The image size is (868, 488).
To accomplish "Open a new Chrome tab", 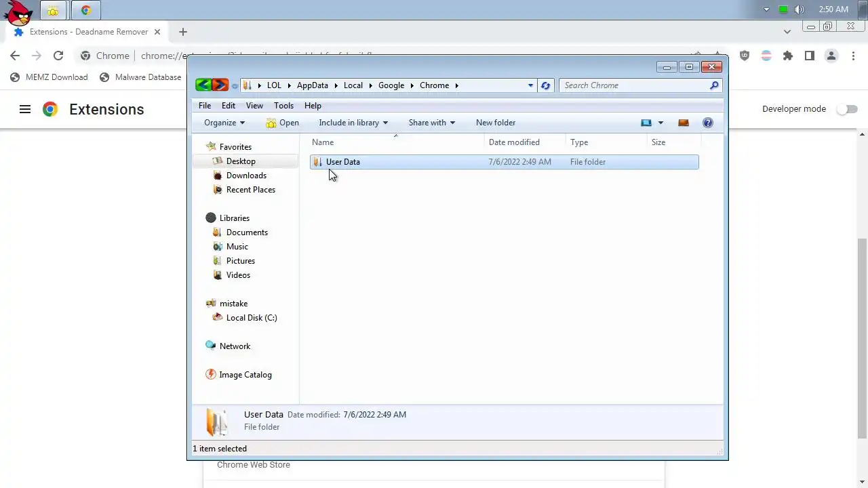I will click(182, 32).
